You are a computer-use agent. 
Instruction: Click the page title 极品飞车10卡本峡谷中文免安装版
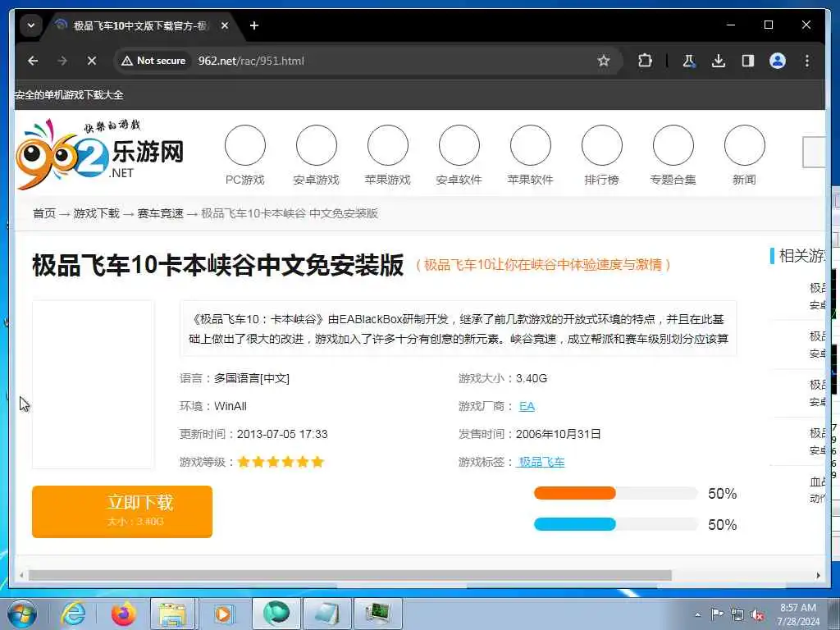point(217,265)
